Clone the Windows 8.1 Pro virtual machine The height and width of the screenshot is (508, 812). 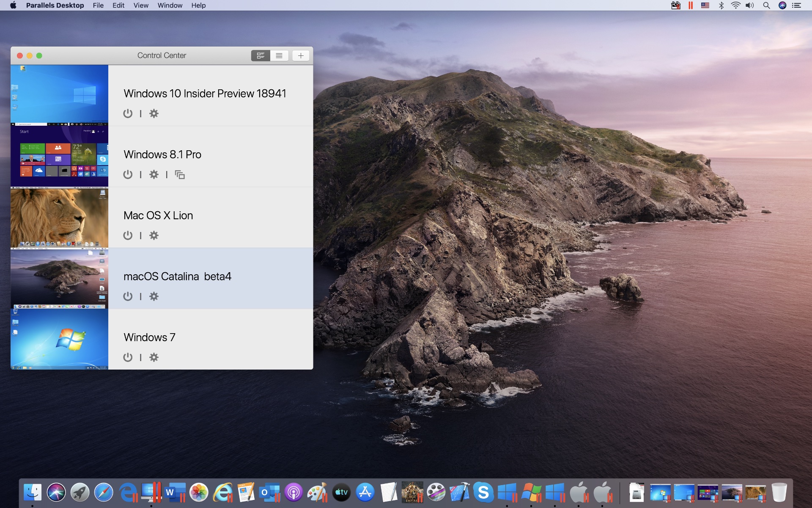pos(180,174)
